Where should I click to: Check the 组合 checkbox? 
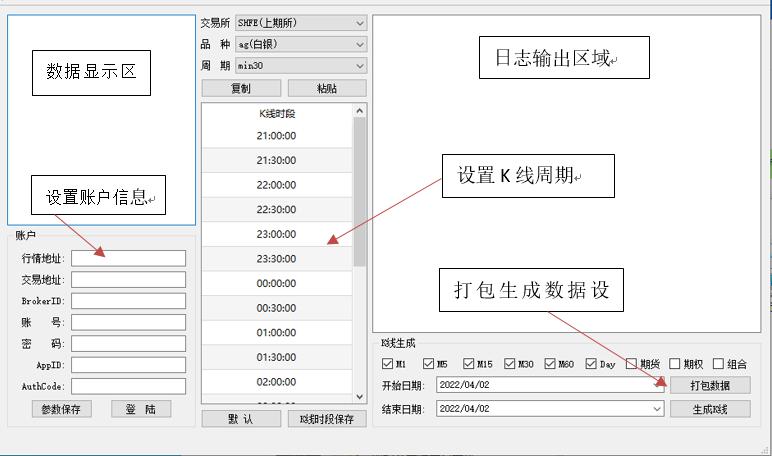718,364
